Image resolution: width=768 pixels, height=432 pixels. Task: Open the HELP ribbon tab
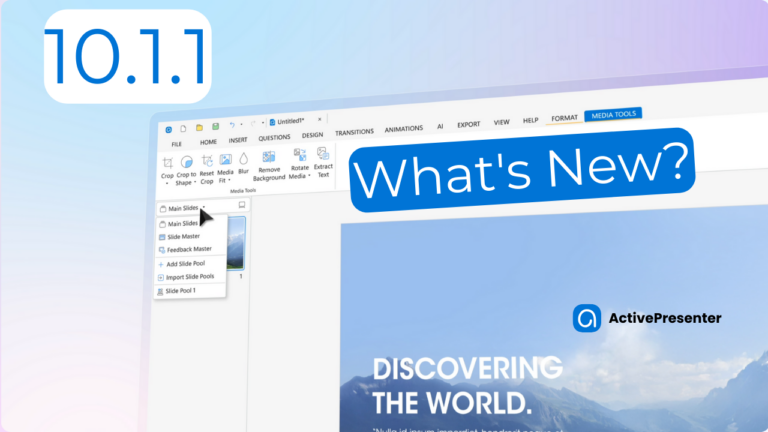click(530, 120)
